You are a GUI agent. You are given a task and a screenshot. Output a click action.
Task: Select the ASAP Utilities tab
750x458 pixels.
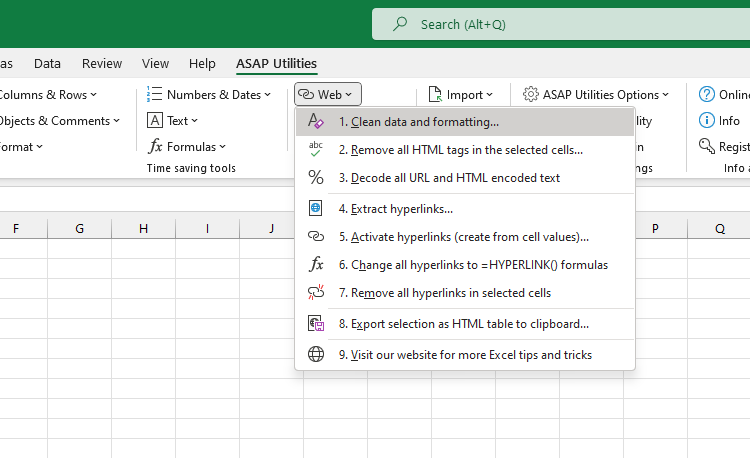276,64
